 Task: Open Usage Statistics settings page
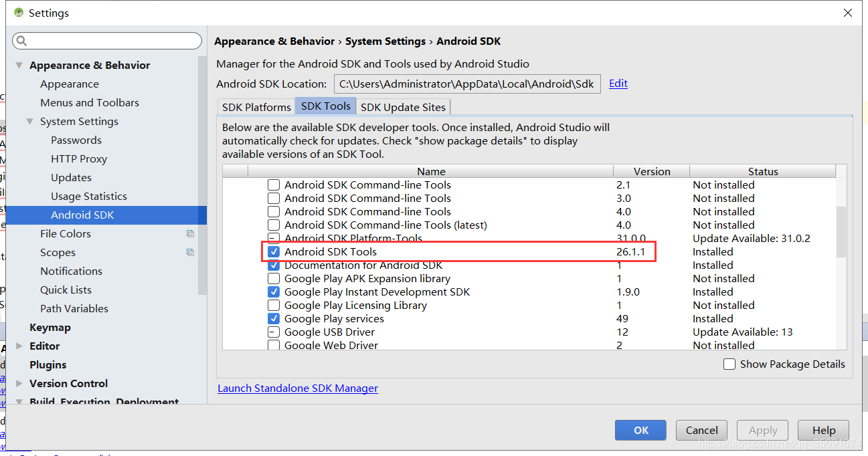pyautogui.click(x=89, y=196)
